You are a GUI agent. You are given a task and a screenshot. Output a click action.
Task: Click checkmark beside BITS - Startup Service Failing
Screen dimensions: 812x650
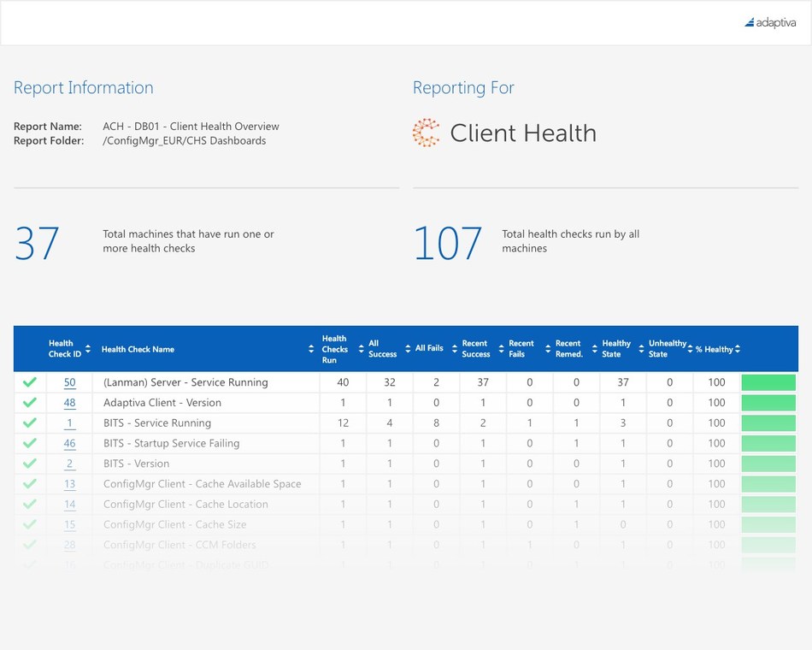[x=30, y=443]
